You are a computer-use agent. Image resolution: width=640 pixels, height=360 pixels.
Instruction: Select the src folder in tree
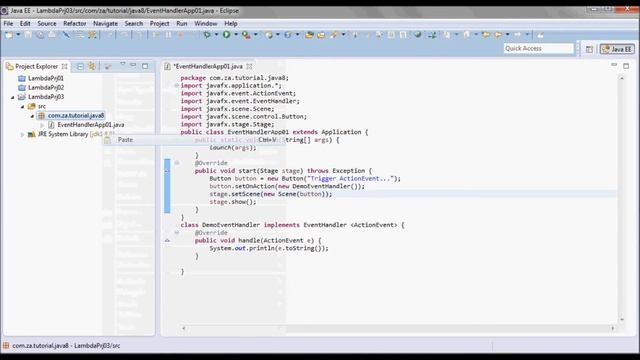tap(42, 106)
